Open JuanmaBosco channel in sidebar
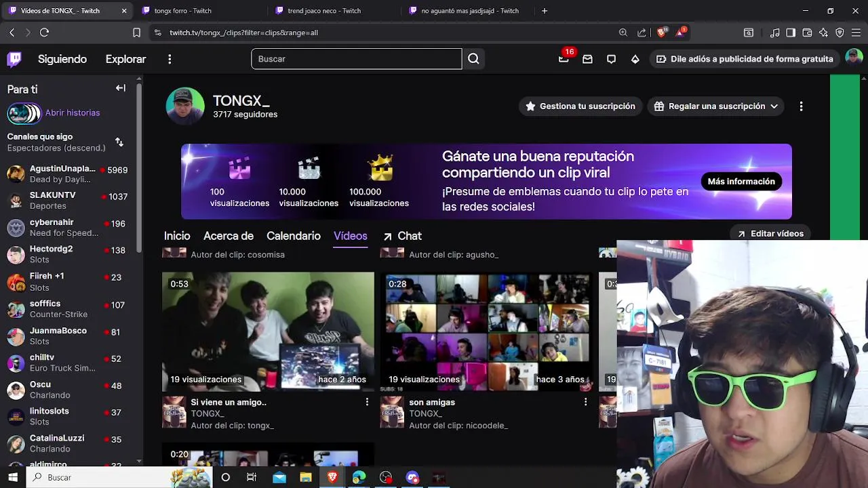868x488 pixels. click(68, 336)
